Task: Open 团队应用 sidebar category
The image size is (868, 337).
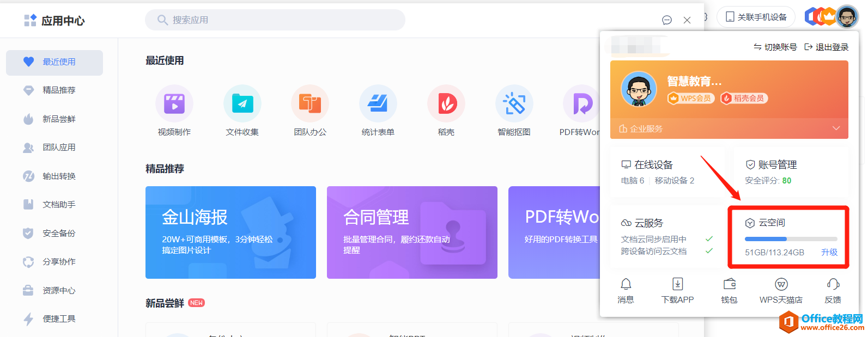Action: (x=54, y=148)
